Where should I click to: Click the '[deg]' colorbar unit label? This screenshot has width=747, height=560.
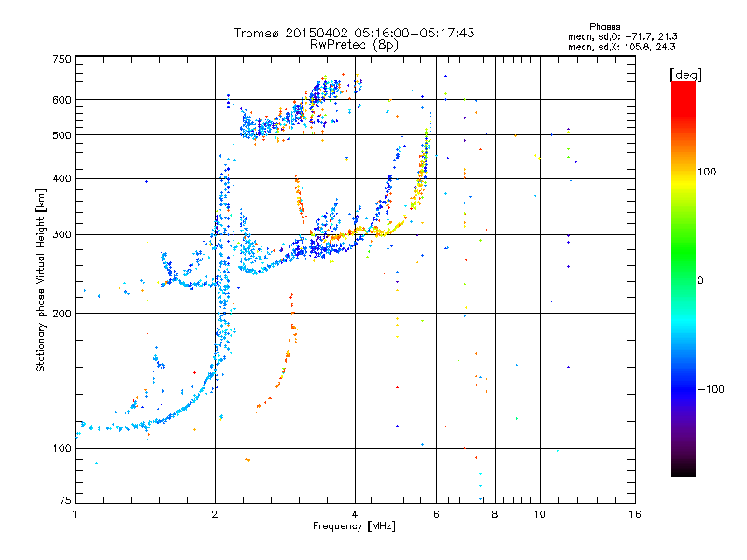coord(685,75)
